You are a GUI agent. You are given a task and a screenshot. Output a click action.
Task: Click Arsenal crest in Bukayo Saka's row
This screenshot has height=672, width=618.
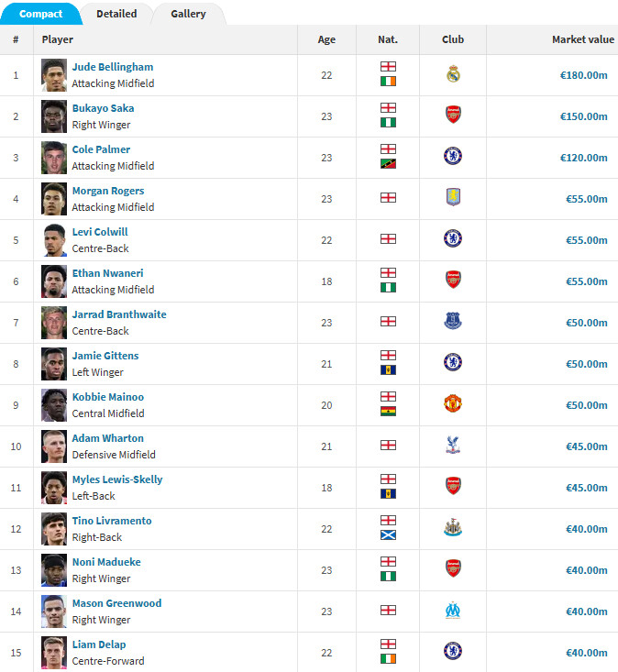point(452,116)
